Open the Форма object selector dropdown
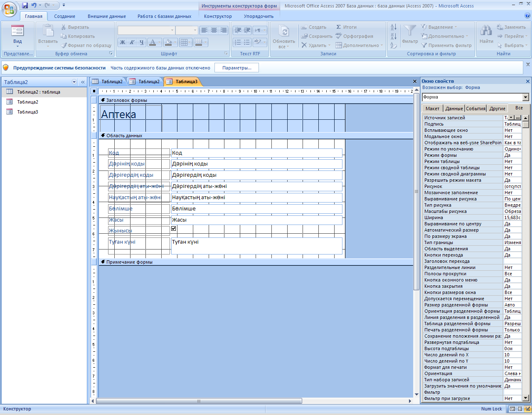The image size is (532, 415). click(x=525, y=97)
